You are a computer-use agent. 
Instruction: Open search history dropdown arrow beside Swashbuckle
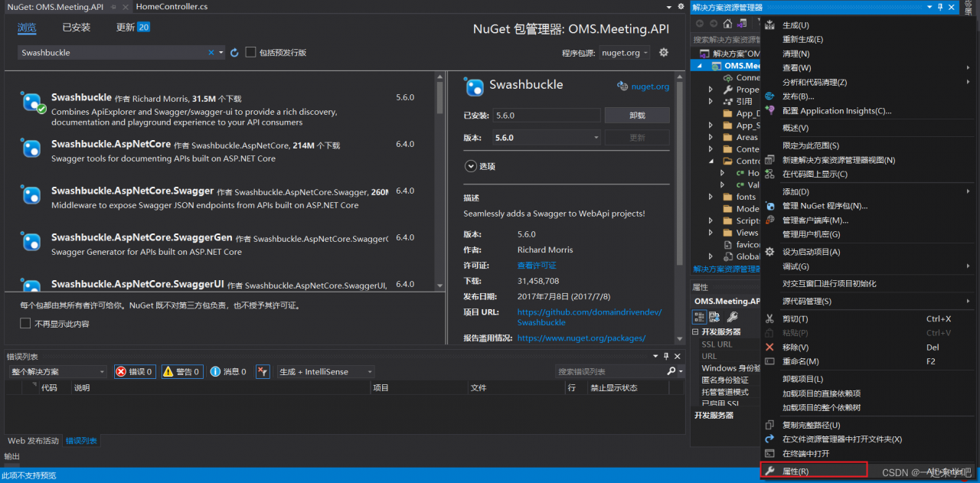coord(221,53)
